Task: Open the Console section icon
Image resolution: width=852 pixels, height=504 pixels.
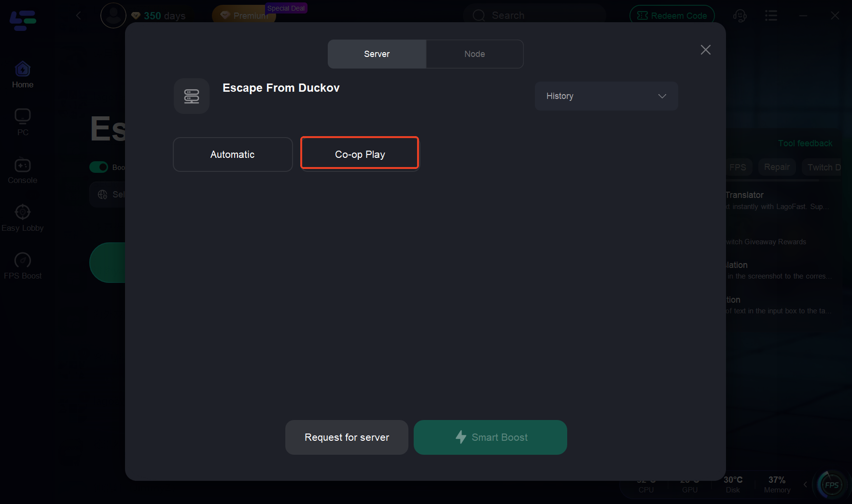Action: click(23, 166)
